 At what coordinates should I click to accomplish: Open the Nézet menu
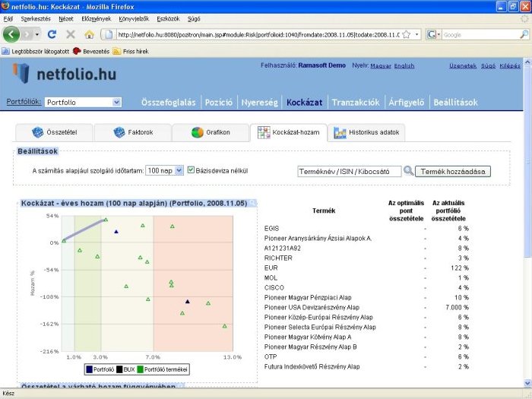click(x=66, y=19)
